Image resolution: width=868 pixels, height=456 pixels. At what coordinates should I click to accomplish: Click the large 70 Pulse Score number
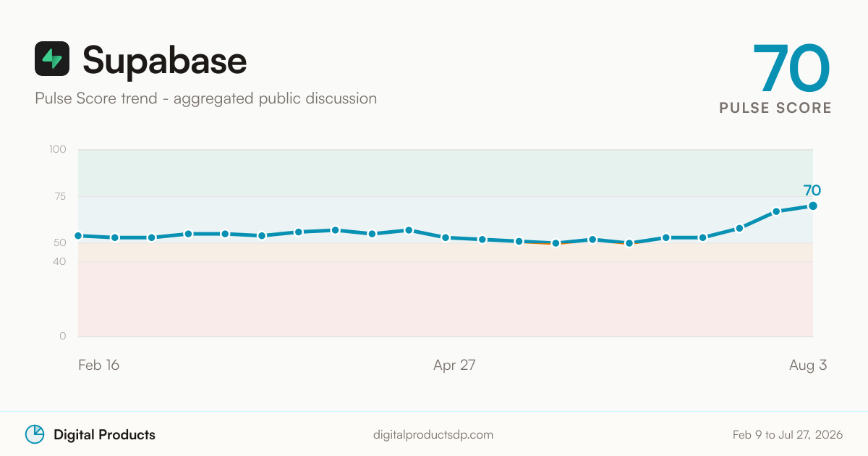(791, 68)
